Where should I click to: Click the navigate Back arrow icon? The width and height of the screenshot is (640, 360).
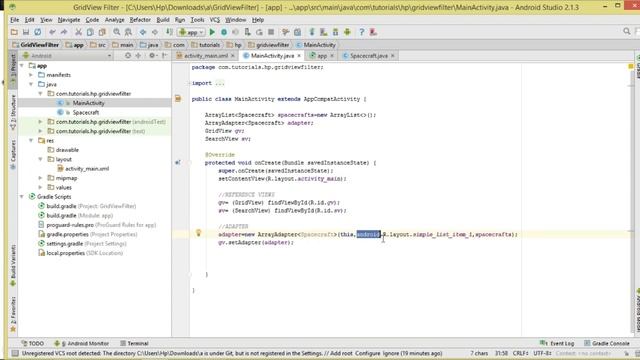[143, 32]
